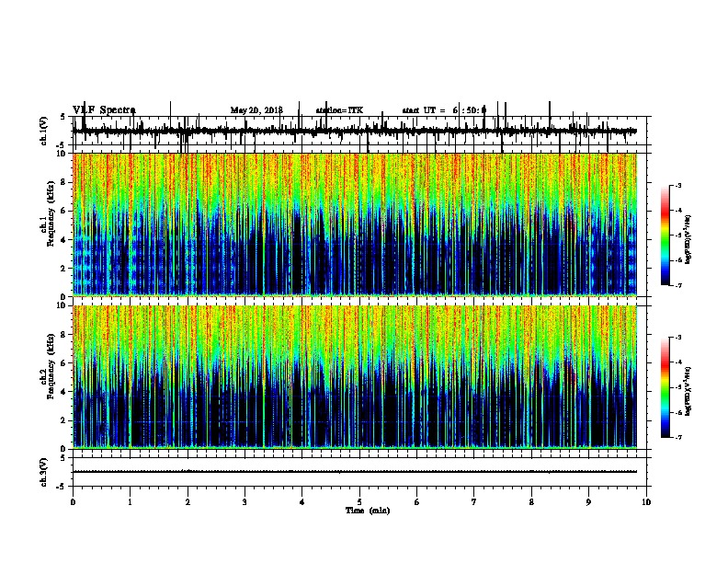
Task: Click the '-7' label on ch.2 color bar
Action: point(678,437)
